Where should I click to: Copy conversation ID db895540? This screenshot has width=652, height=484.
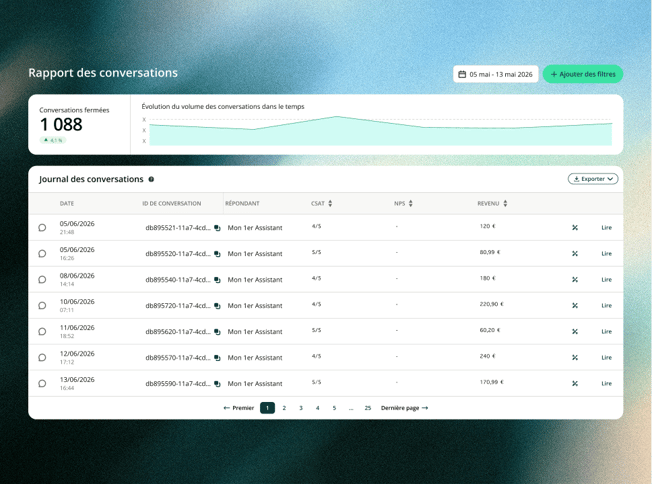217,280
